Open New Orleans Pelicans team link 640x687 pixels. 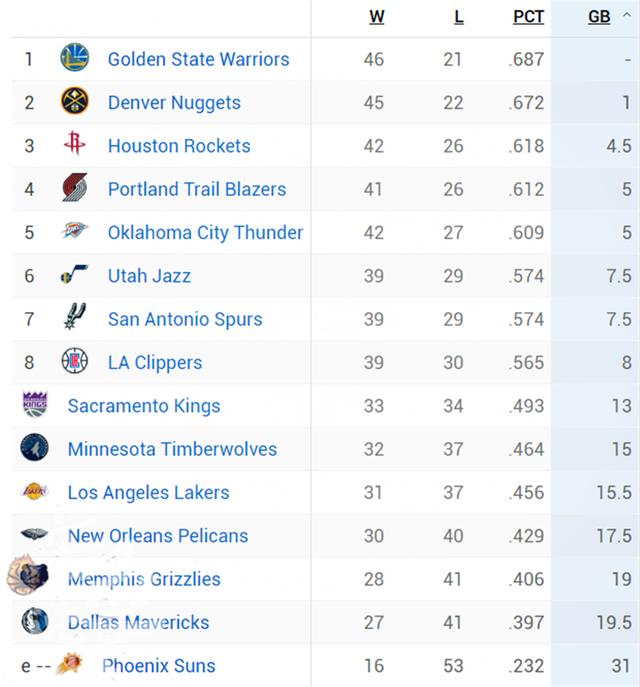point(158,536)
